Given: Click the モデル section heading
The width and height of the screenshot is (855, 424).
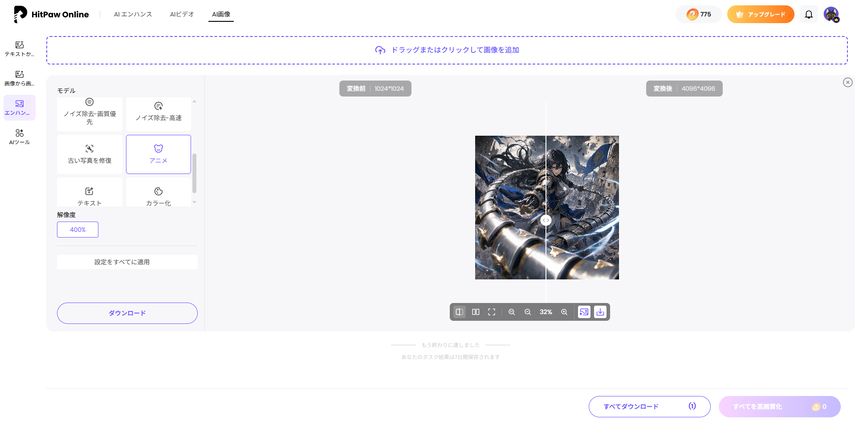Looking at the screenshot, I should pos(67,90).
